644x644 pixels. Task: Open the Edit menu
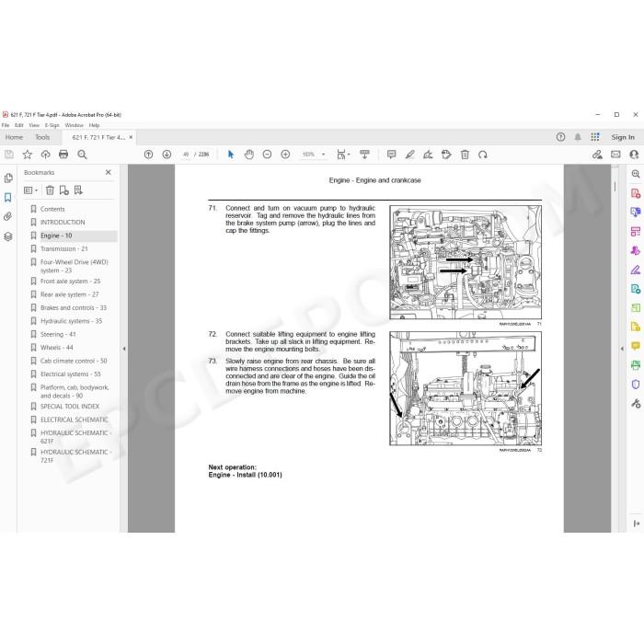(x=19, y=125)
